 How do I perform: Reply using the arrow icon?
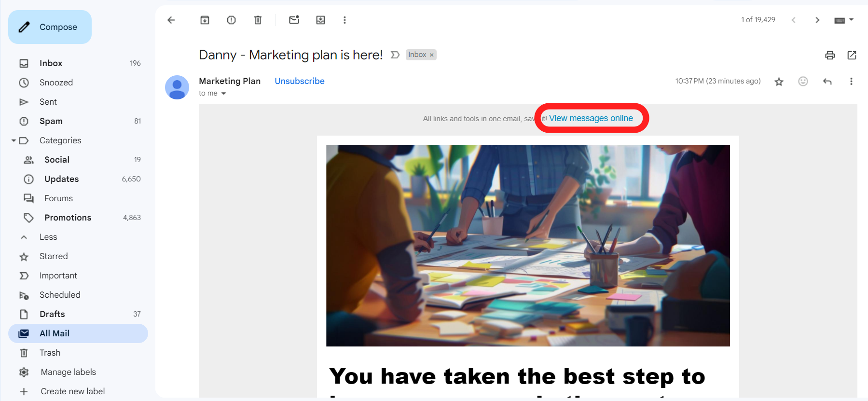827,82
